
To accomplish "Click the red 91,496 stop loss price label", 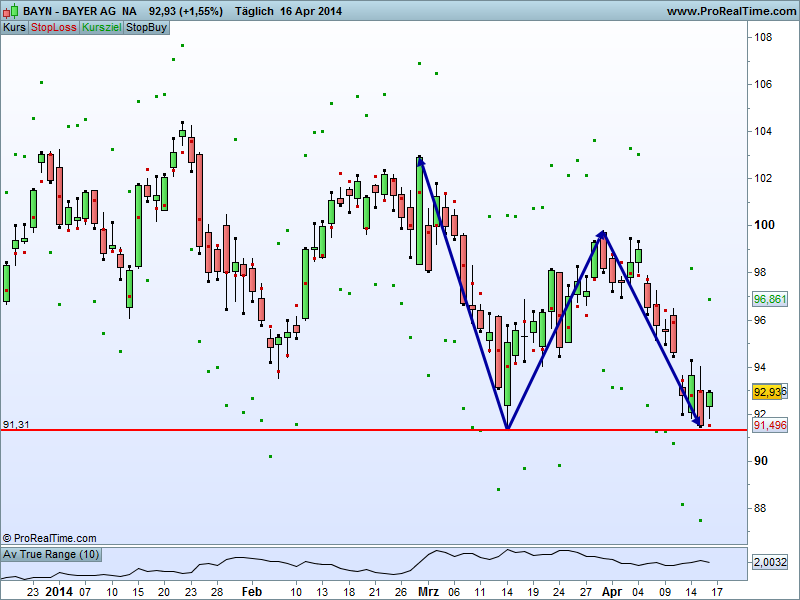I will tap(770, 425).
